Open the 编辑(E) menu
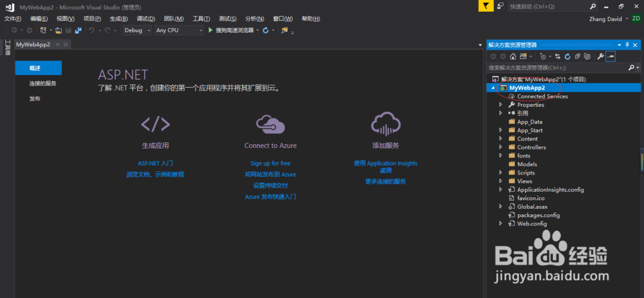 coord(39,19)
